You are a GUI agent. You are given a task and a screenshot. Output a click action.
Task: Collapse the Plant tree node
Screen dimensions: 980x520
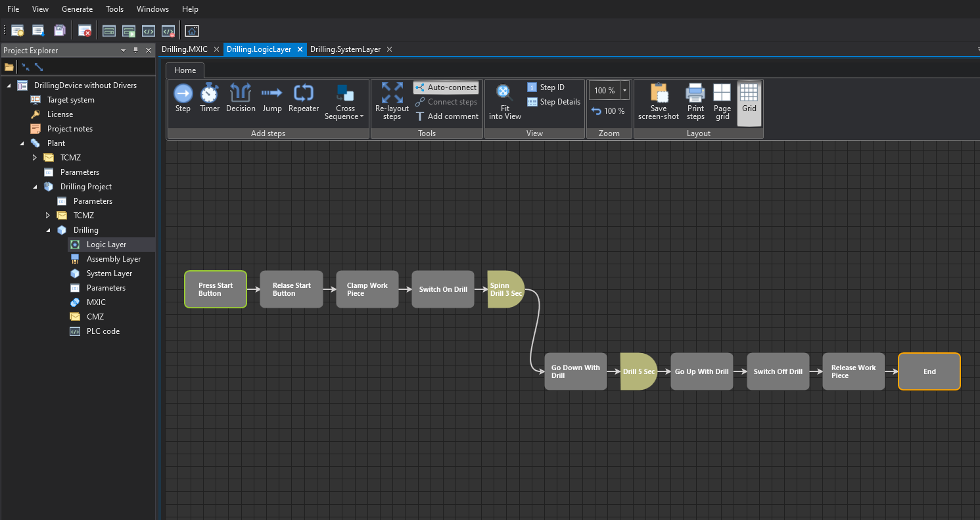[x=22, y=143]
